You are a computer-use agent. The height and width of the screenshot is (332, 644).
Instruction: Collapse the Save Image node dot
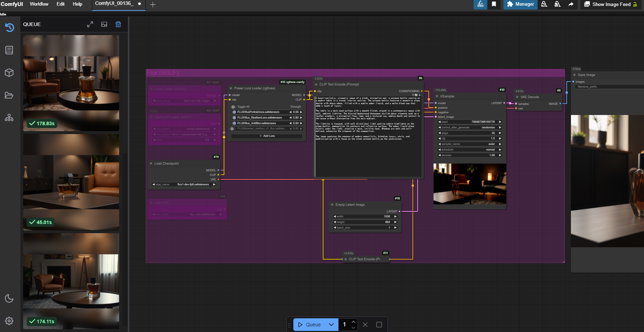pyautogui.click(x=574, y=75)
